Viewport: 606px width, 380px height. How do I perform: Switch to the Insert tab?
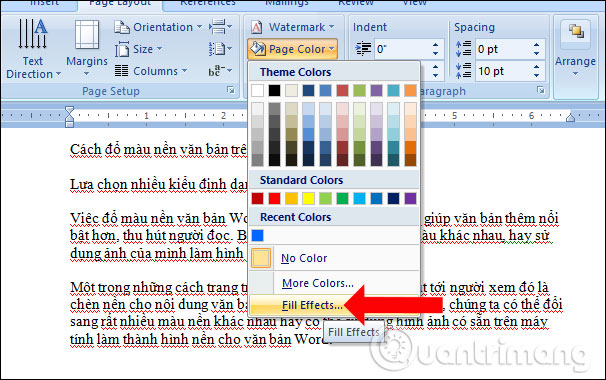click(44, 3)
